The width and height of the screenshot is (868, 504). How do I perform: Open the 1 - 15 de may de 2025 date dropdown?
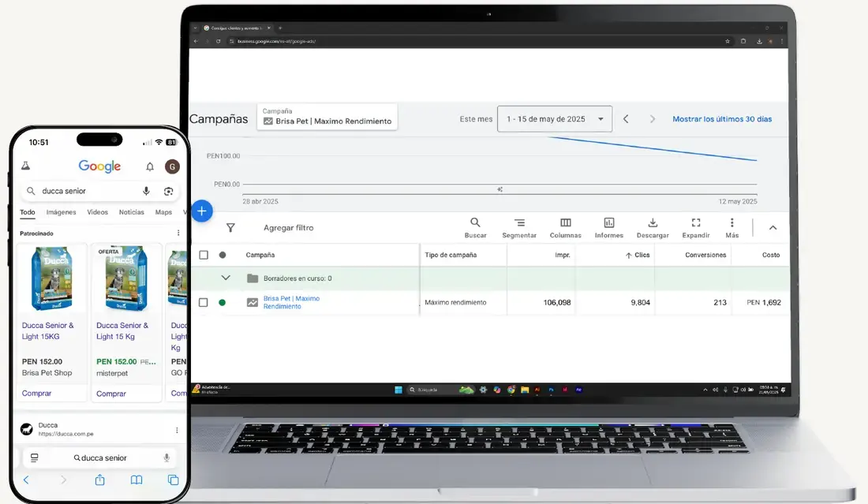(x=555, y=119)
